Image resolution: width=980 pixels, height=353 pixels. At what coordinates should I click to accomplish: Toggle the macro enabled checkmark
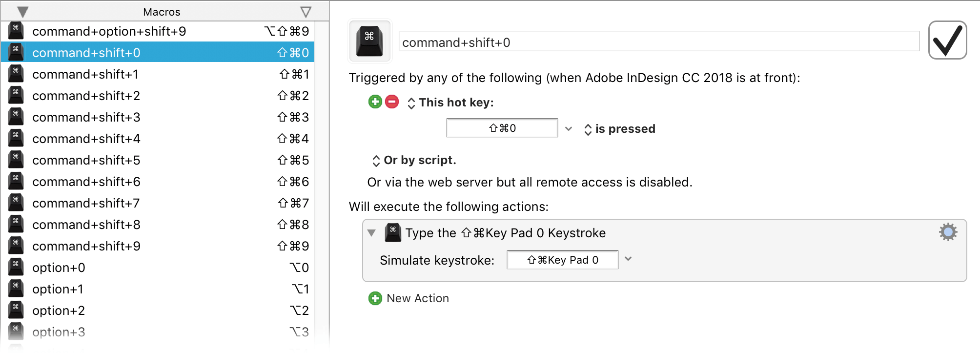tap(947, 40)
